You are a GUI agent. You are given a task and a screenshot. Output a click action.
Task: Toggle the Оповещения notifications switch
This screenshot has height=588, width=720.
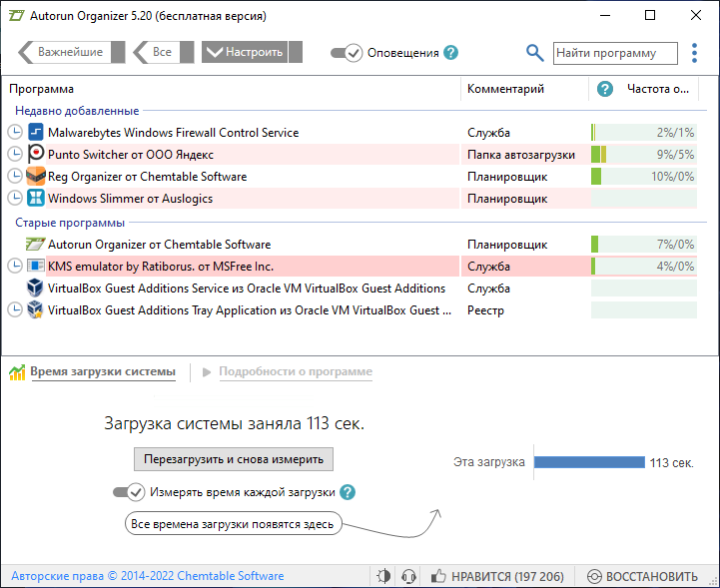pos(347,53)
